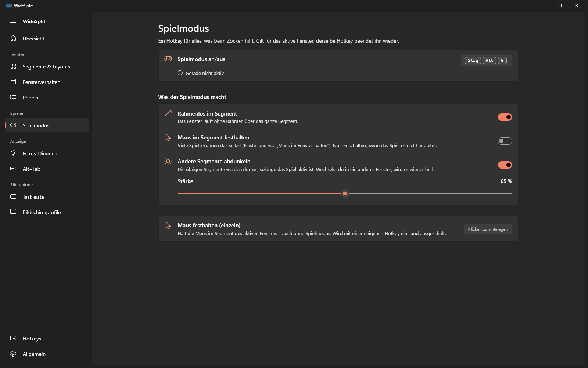Enable Maus im Segment festhalten toggle
588x368 pixels.
[x=505, y=141]
